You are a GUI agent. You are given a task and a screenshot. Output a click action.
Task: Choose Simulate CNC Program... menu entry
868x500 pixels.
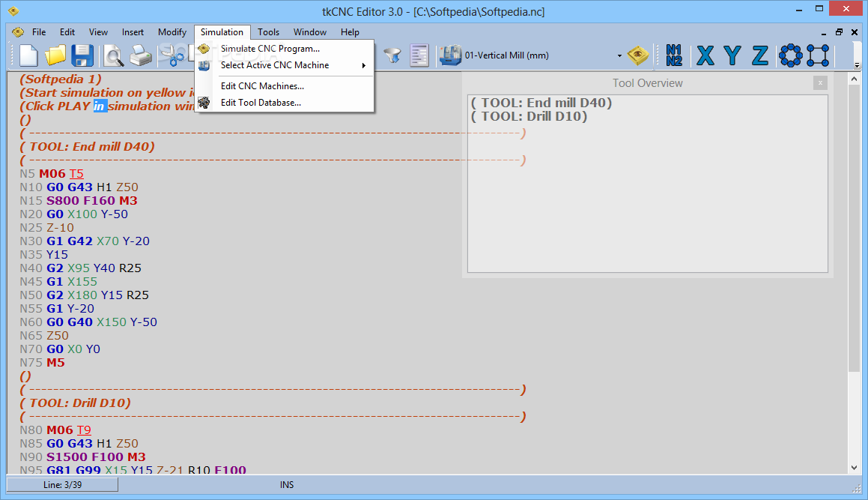coord(285,49)
